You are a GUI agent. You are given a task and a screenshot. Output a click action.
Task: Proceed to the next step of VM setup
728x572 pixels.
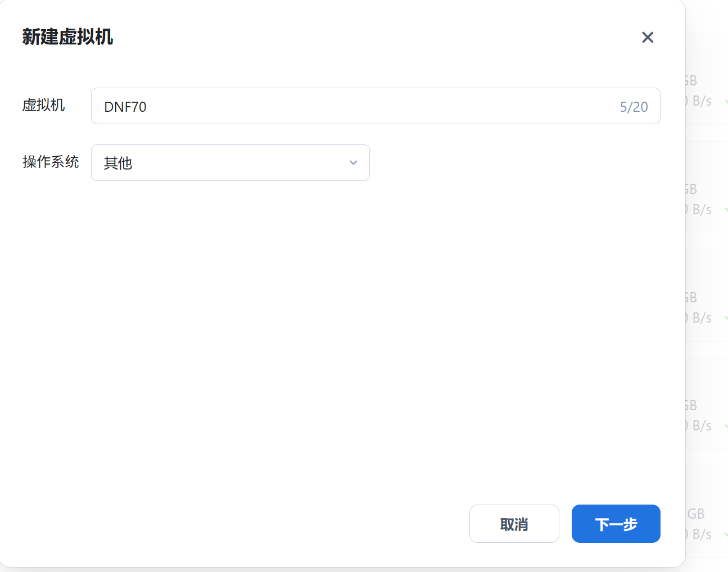[616, 523]
